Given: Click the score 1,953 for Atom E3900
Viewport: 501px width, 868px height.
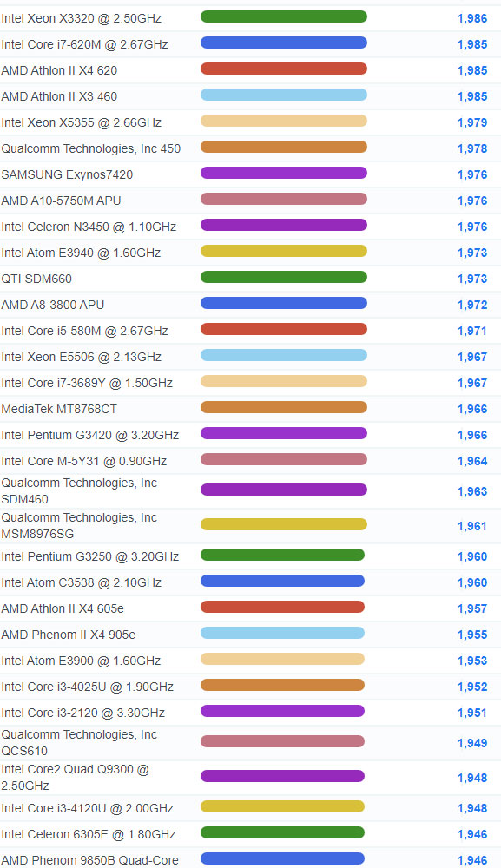Looking at the screenshot, I should click(x=472, y=661).
